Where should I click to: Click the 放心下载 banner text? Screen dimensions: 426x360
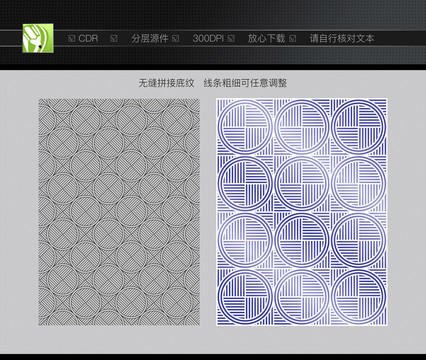[266, 38]
